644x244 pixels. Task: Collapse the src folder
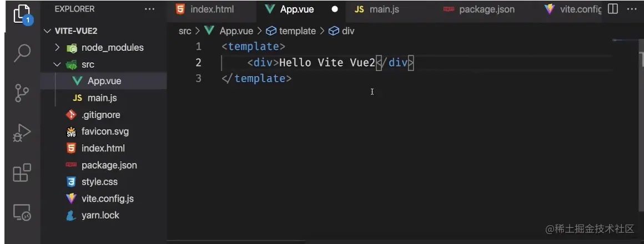pos(87,64)
